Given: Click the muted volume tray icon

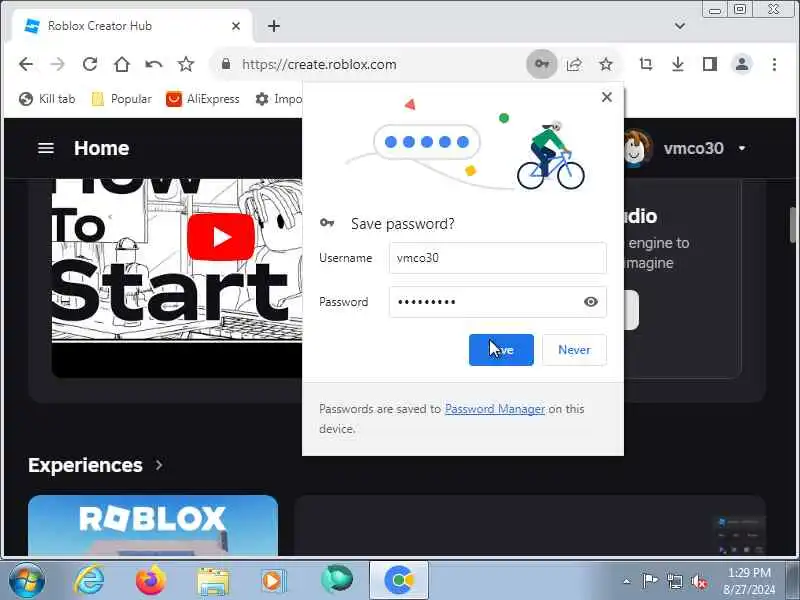Looking at the screenshot, I should click(698, 581).
